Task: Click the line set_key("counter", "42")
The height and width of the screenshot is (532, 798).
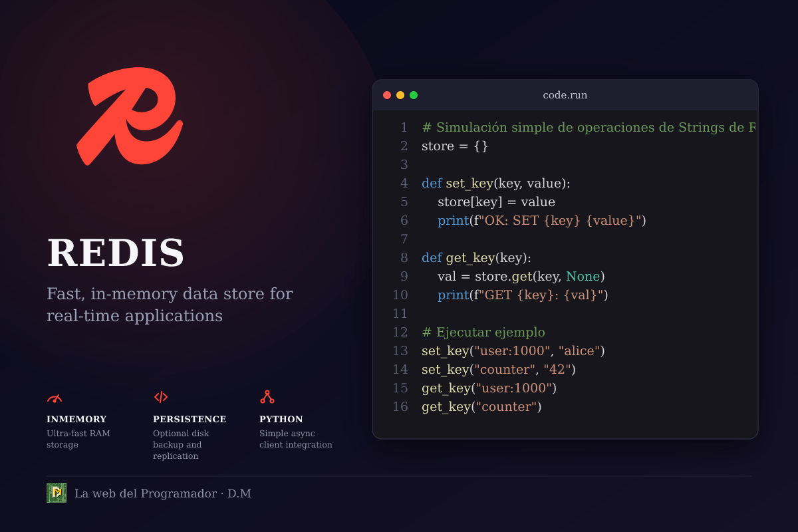Action: point(499,369)
